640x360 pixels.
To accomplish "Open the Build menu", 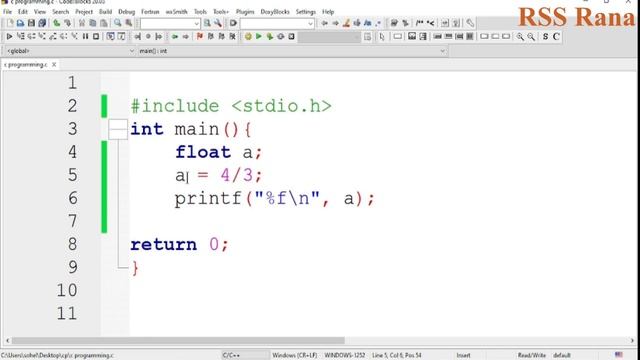I will [x=105, y=12].
